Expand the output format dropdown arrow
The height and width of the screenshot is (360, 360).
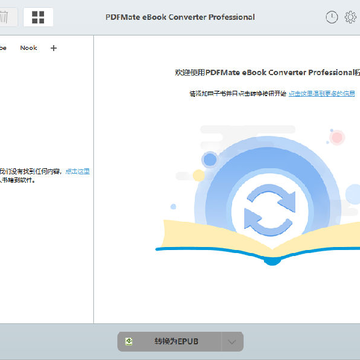(x=232, y=342)
